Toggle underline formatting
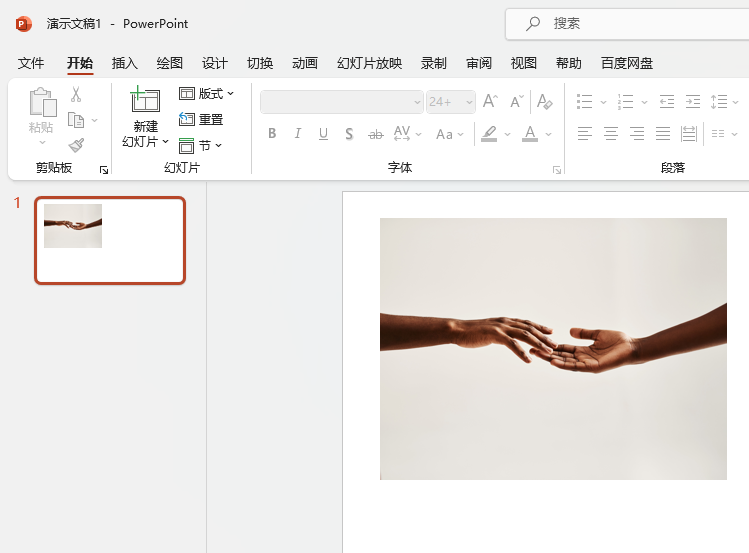This screenshot has height=553, width=749. point(323,134)
